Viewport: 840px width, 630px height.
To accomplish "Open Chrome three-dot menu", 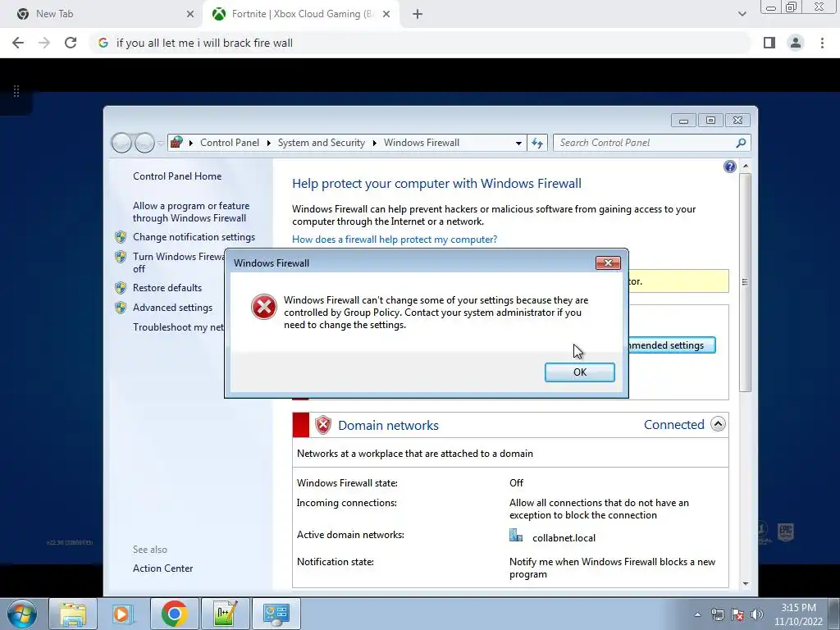I will [x=822, y=43].
